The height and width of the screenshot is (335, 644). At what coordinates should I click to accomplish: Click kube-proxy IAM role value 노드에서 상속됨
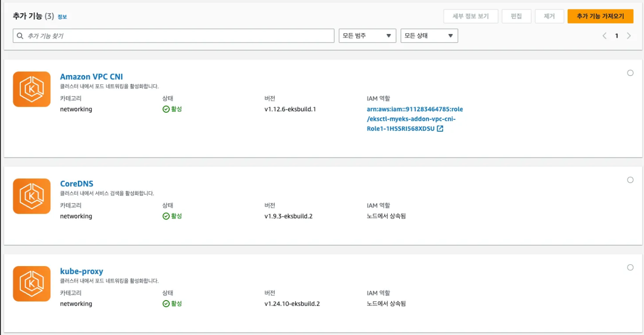[386, 304]
